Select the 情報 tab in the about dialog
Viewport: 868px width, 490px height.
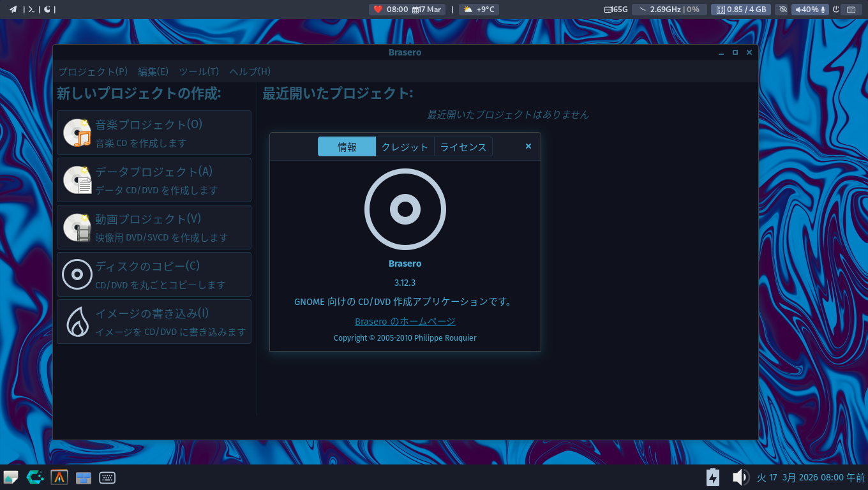coord(347,147)
